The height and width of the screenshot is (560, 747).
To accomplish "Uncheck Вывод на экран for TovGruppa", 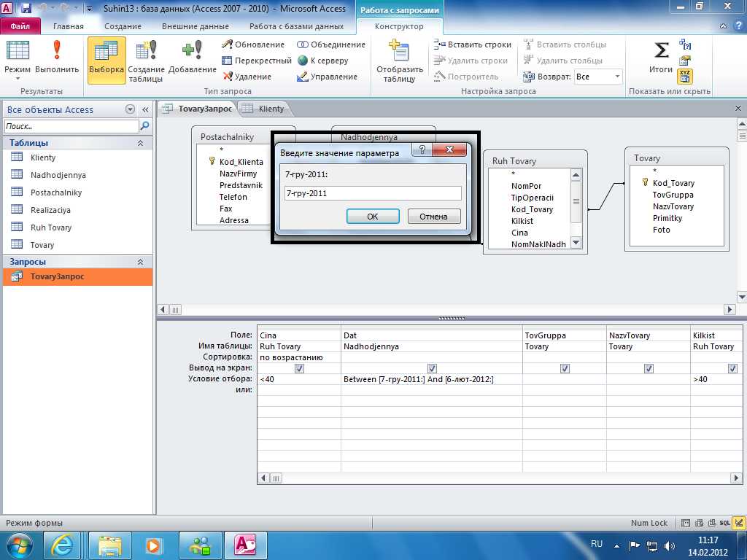I will coord(565,368).
